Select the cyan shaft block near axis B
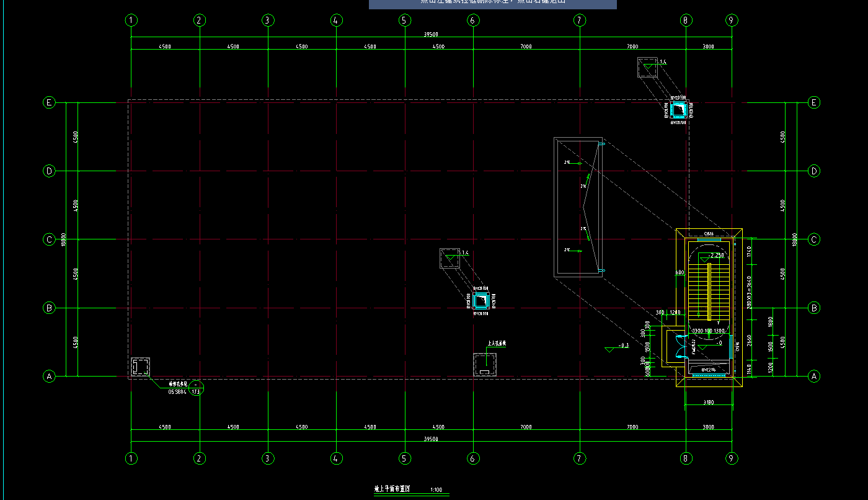Image resolution: width=868 pixels, height=500 pixels. (x=481, y=301)
